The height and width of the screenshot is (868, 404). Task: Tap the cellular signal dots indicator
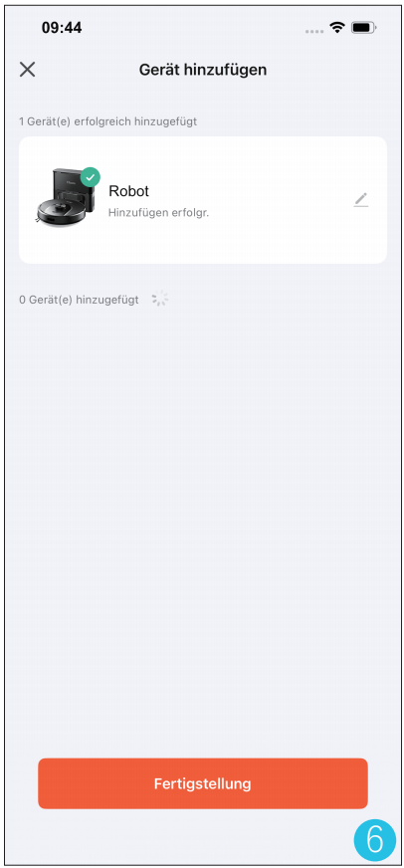[x=314, y=31]
